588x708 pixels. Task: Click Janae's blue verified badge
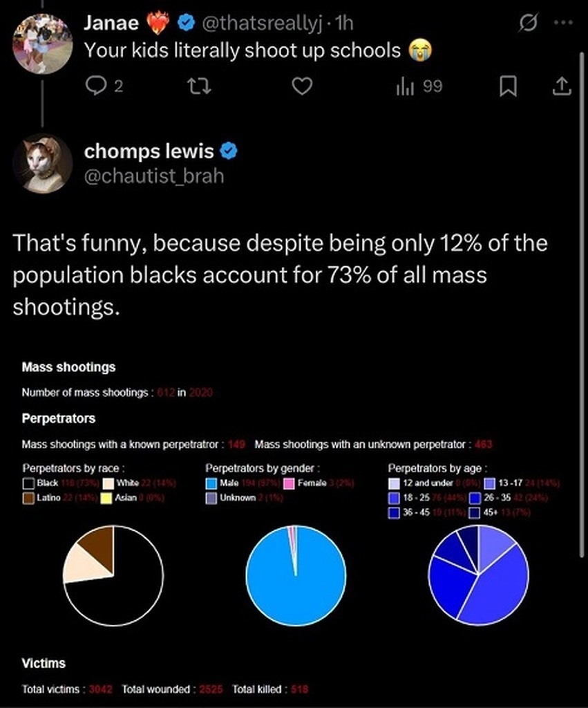(x=185, y=24)
